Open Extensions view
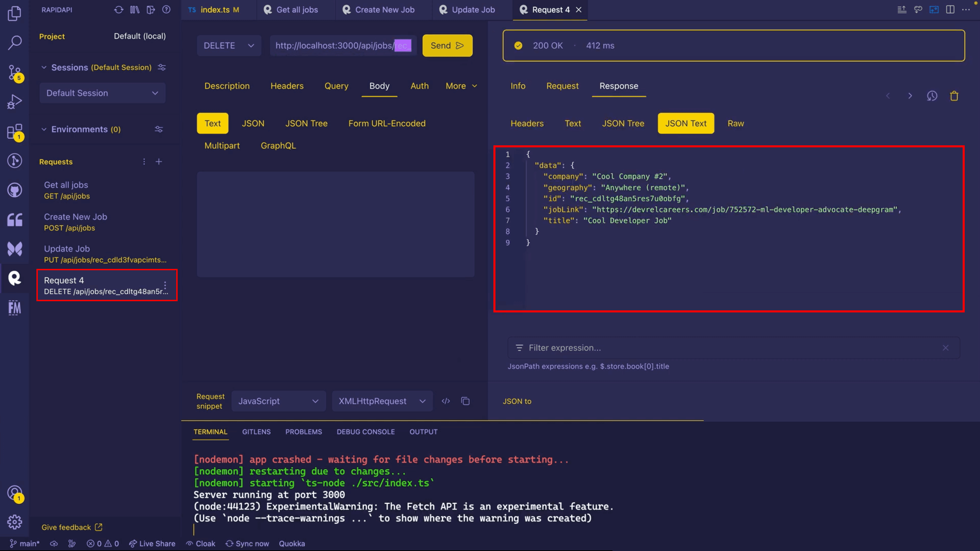 tap(14, 132)
